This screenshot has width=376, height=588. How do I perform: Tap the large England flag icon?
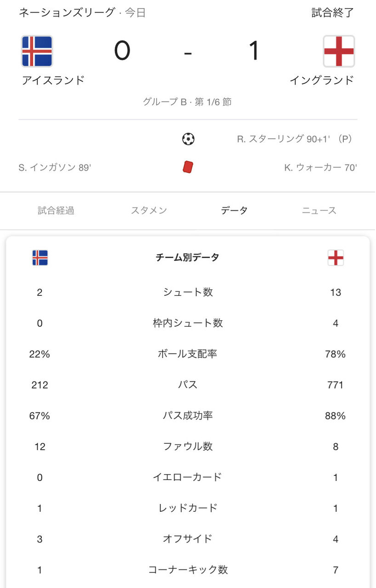click(339, 51)
